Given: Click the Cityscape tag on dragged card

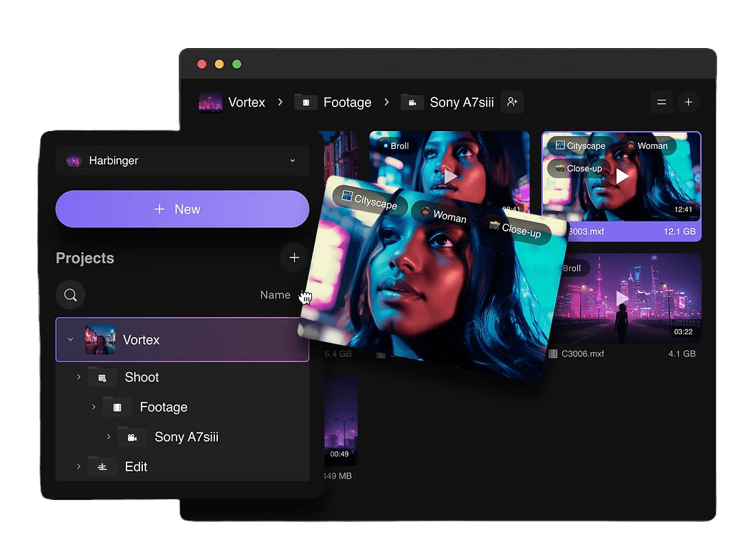Looking at the screenshot, I should click(370, 201).
